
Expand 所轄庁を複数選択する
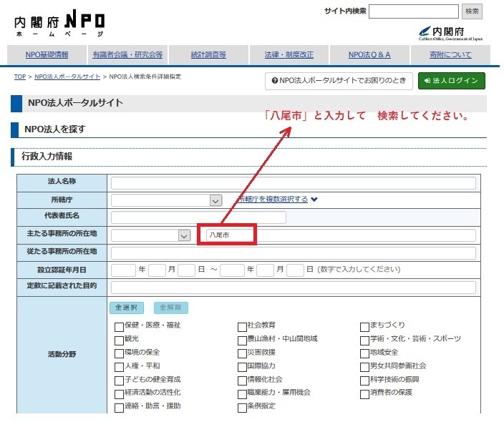pos(278,199)
